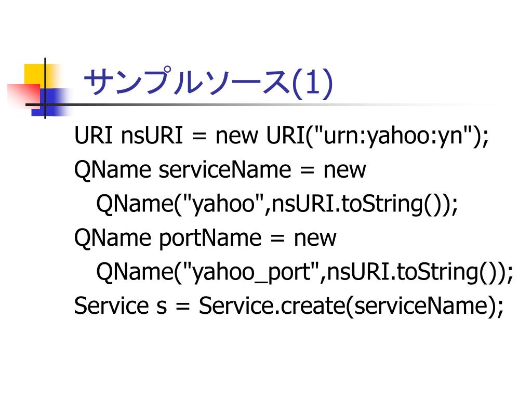Click the slide title サンプルソース(1)
532x399 pixels.
coord(208,82)
